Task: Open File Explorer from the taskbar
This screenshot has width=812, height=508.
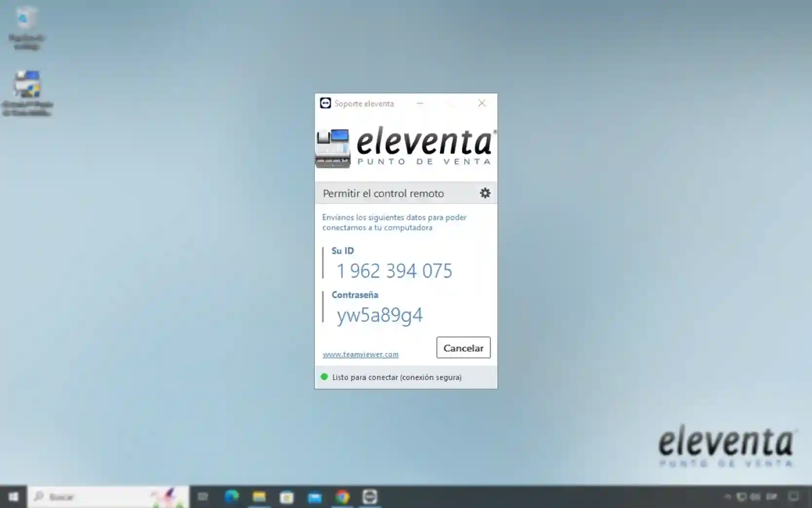Action: 259,497
